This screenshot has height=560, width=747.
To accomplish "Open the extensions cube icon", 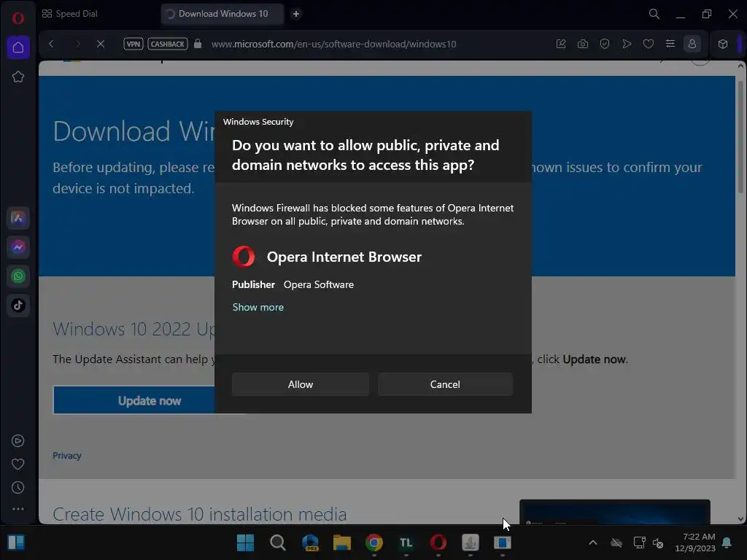I will (723, 44).
